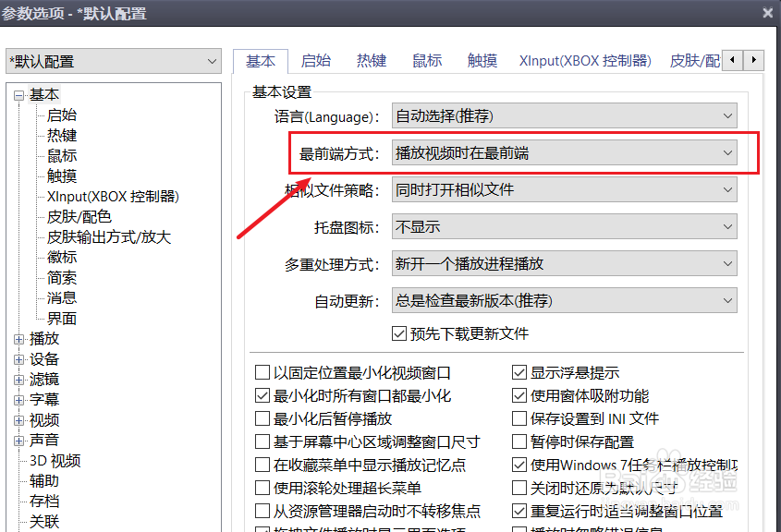Open the XInput(XBOX 控制器) tab
The image size is (781, 532).
pyautogui.click(x=583, y=60)
